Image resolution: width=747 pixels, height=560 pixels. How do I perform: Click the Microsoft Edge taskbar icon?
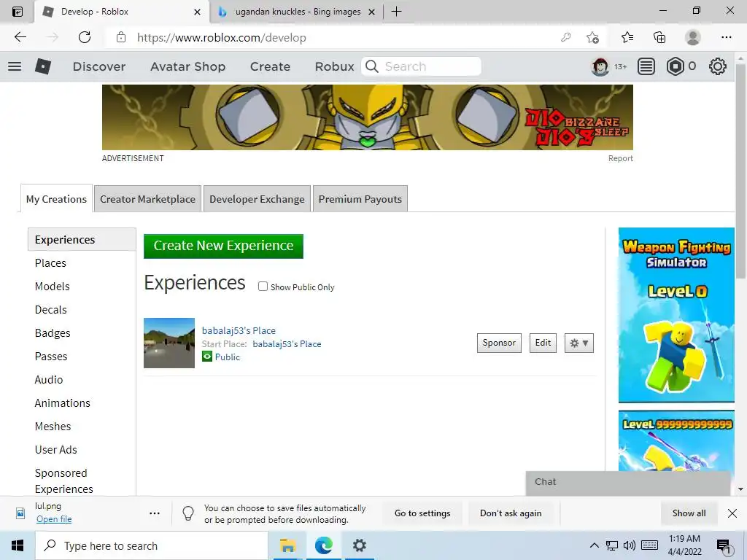[x=323, y=545]
